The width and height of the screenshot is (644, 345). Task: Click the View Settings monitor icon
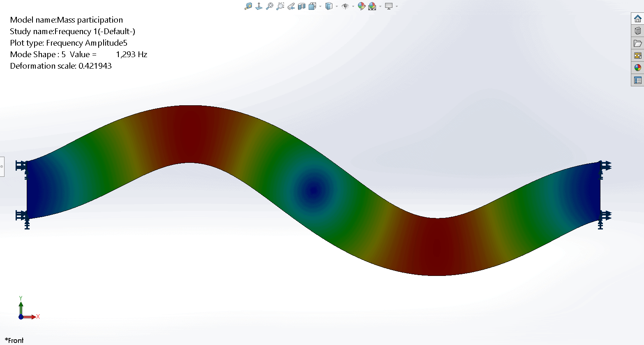coord(389,6)
